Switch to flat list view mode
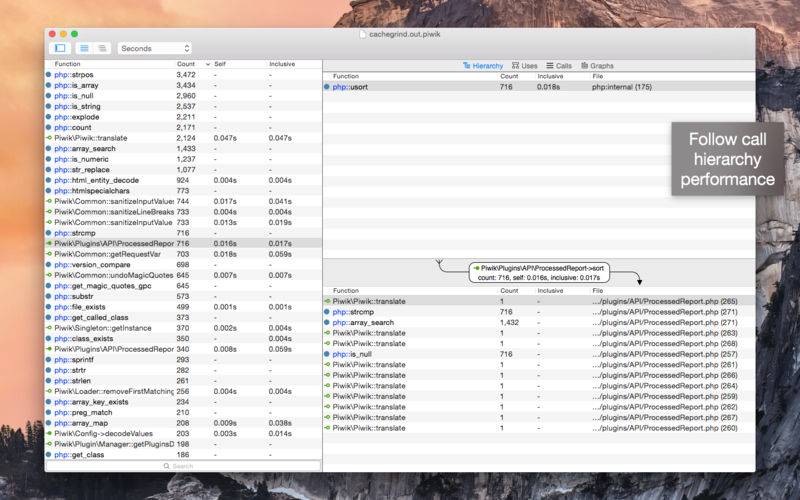Screen dimensions: 800x500 point(84,48)
